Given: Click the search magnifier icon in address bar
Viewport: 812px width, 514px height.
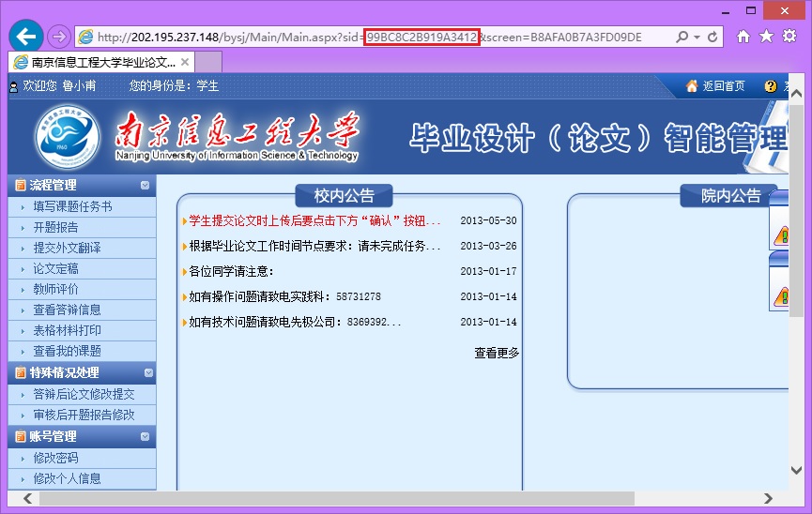Looking at the screenshot, I should pyautogui.click(x=682, y=37).
